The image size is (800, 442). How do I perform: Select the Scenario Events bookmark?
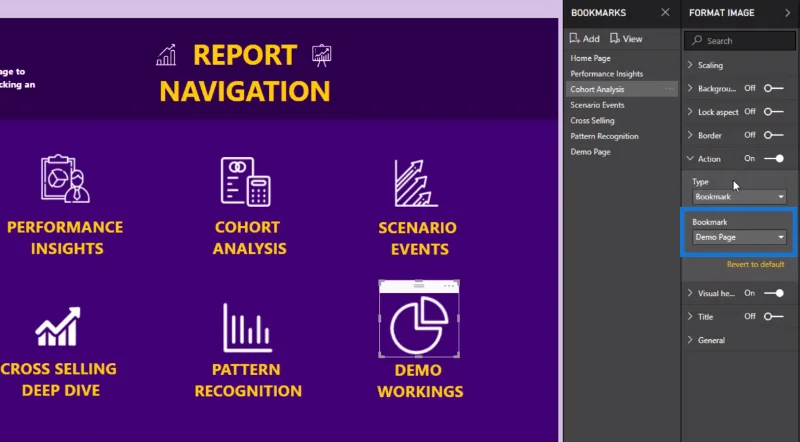[597, 105]
